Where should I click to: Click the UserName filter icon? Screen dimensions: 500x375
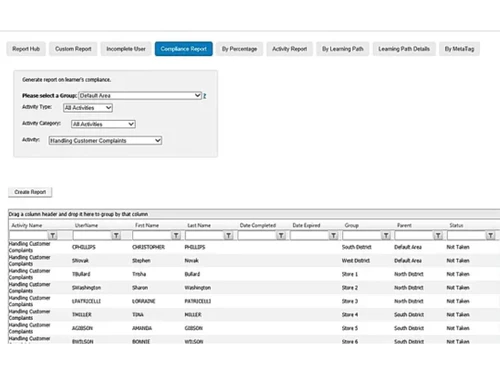pyautogui.click(x=116, y=236)
